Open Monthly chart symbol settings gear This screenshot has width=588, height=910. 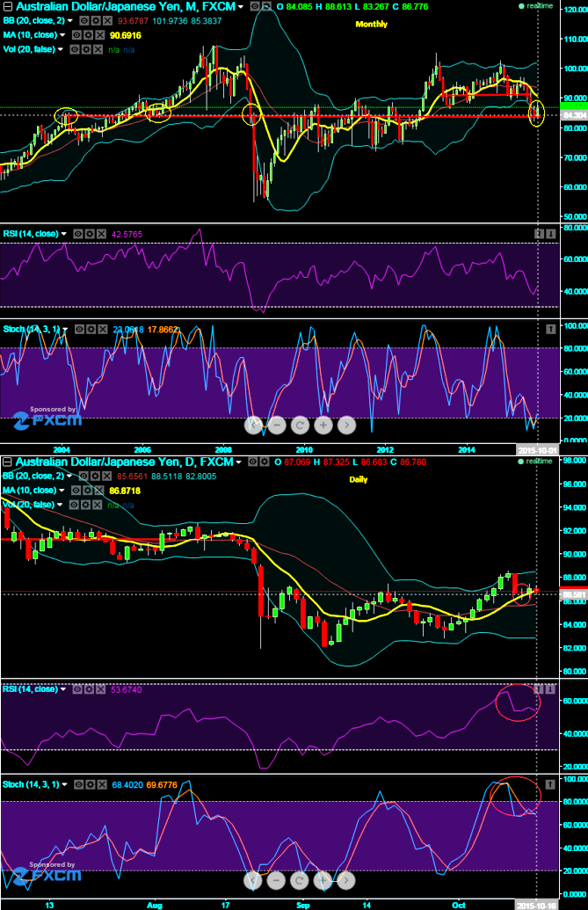tap(266, 6)
